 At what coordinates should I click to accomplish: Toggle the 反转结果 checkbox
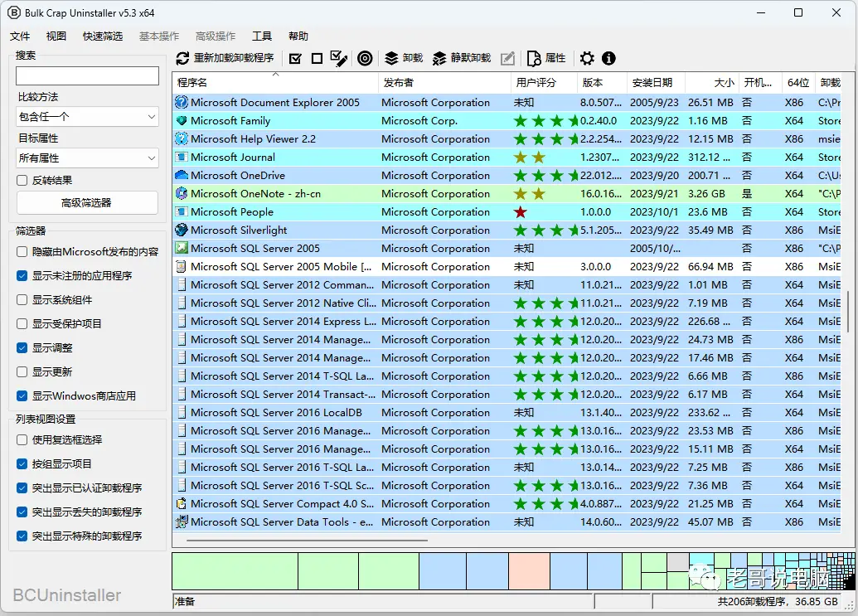click(x=22, y=181)
